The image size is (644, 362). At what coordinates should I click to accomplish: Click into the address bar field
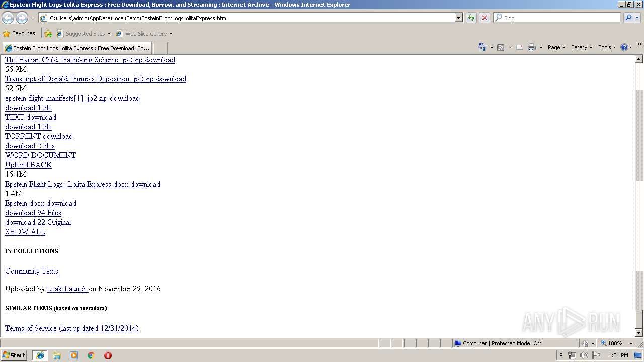[252, 18]
